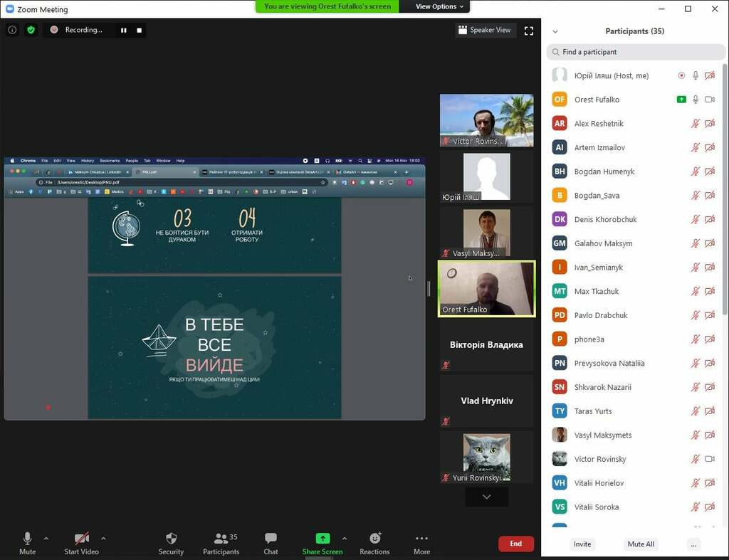Image resolution: width=729 pixels, height=560 pixels.
Task: Open the Security shield options
Action: 171,538
